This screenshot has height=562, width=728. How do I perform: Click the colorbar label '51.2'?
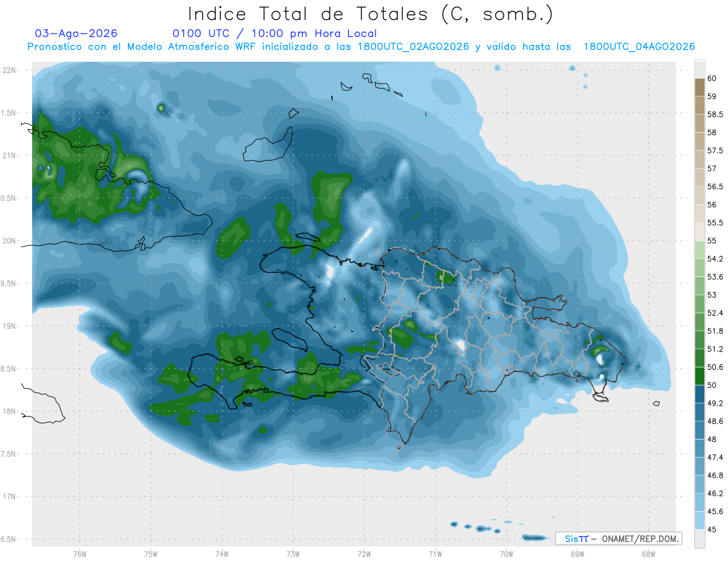point(715,349)
